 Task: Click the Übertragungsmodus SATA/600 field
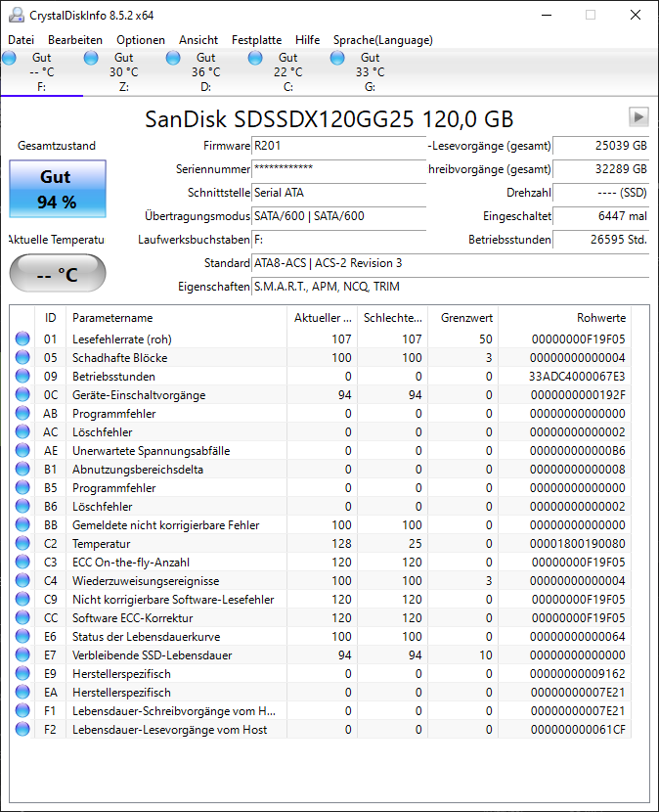338,216
